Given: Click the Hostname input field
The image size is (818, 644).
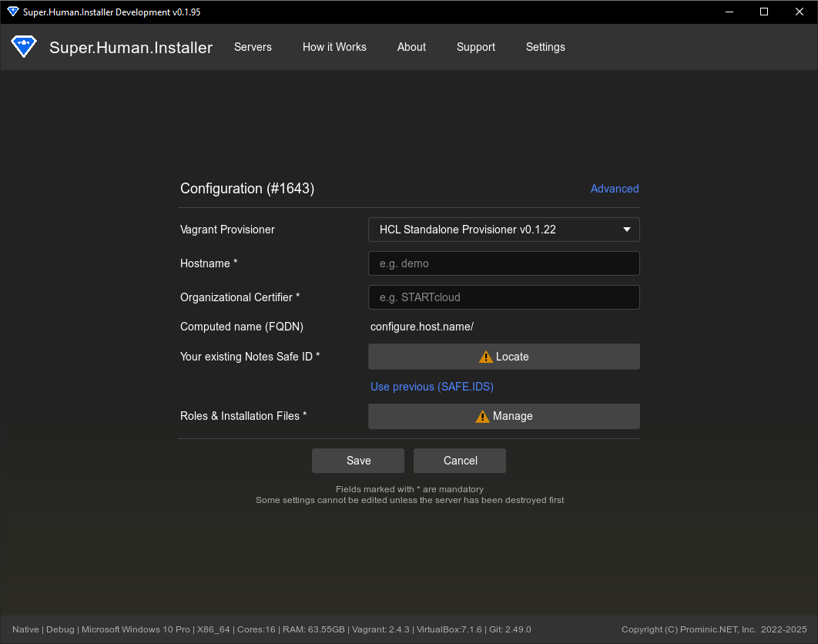Looking at the screenshot, I should (x=504, y=263).
